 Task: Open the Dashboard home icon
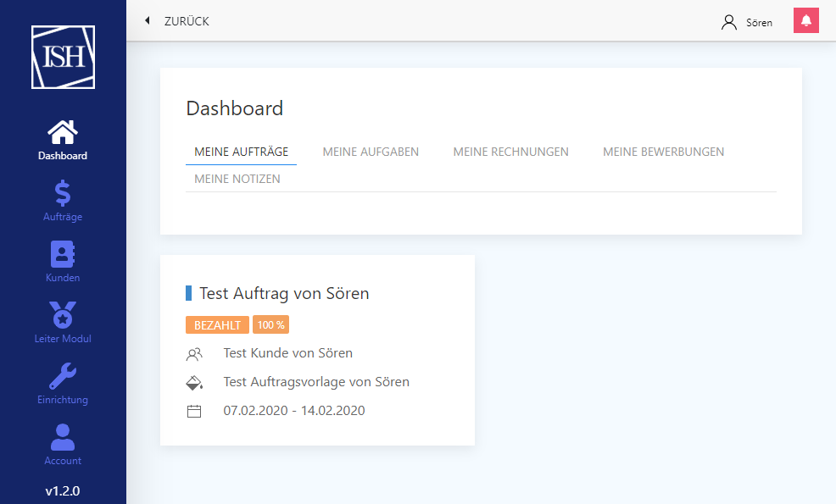(x=63, y=131)
